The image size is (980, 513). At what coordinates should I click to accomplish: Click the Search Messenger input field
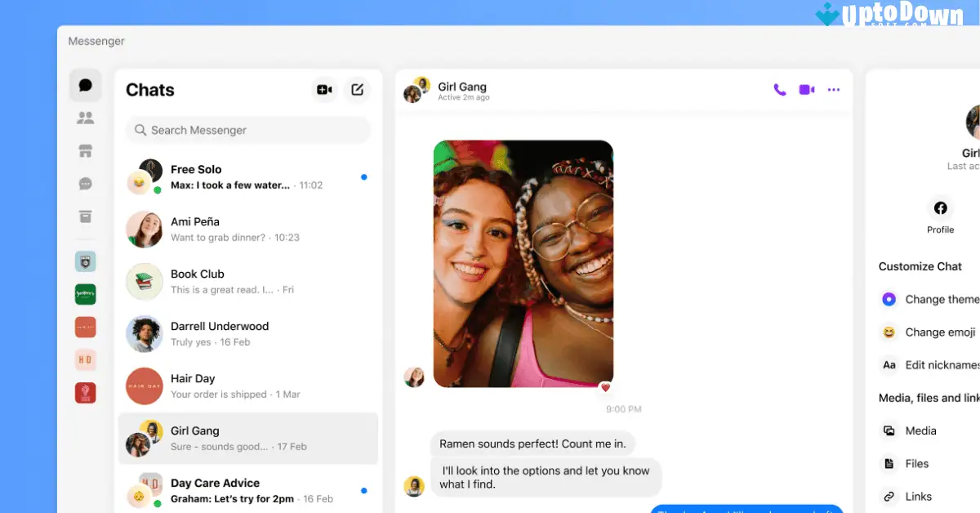click(247, 130)
